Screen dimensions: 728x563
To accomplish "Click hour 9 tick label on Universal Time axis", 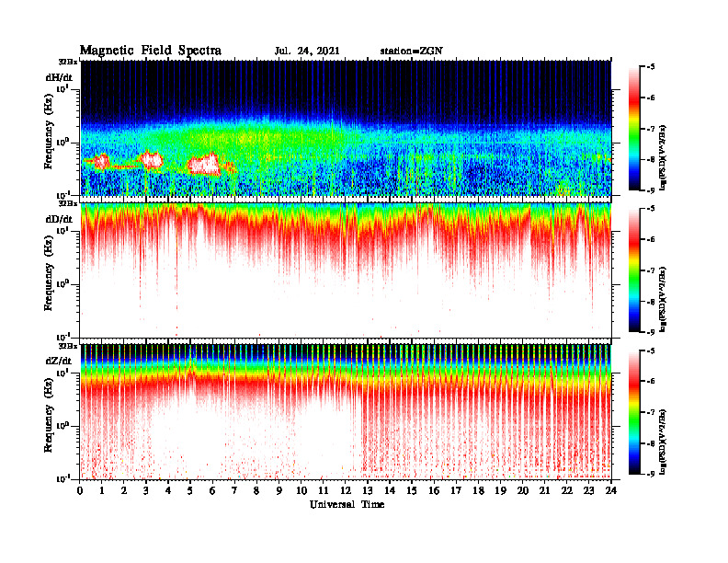I will pyautogui.click(x=279, y=491).
